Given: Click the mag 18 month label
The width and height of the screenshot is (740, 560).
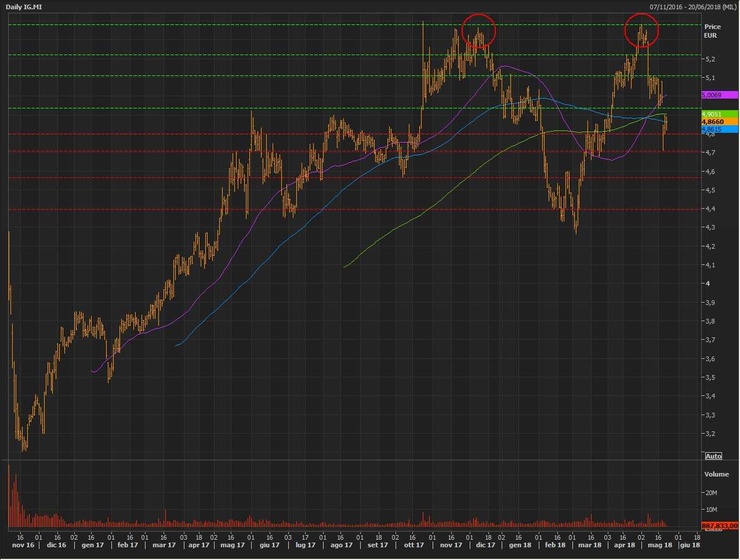Looking at the screenshot, I should point(660,545).
